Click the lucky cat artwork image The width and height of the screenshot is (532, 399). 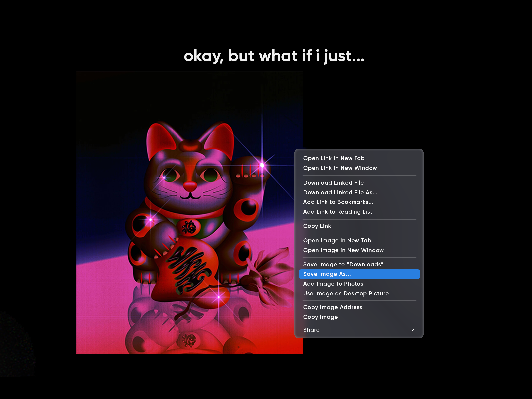190,213
